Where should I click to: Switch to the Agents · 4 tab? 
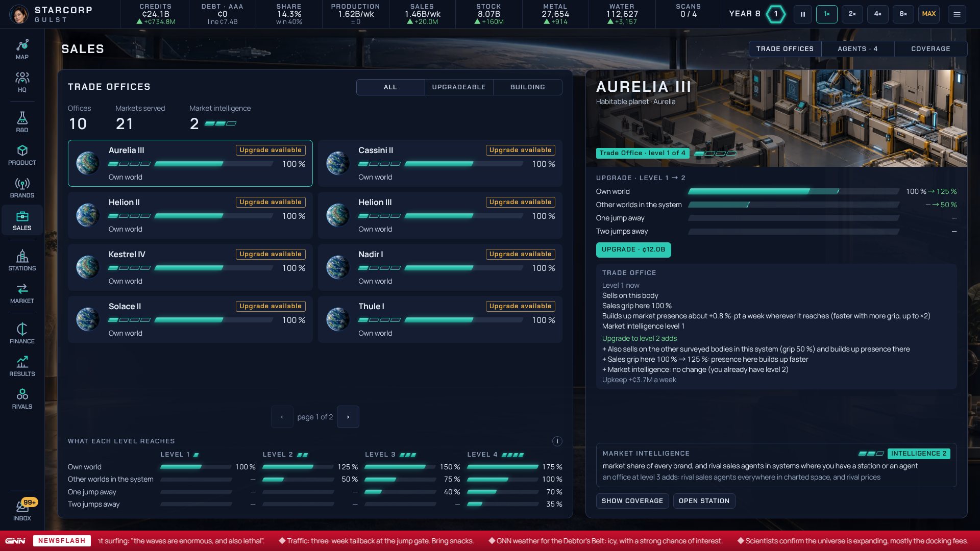pyautogui.click(x=857, y=49)
